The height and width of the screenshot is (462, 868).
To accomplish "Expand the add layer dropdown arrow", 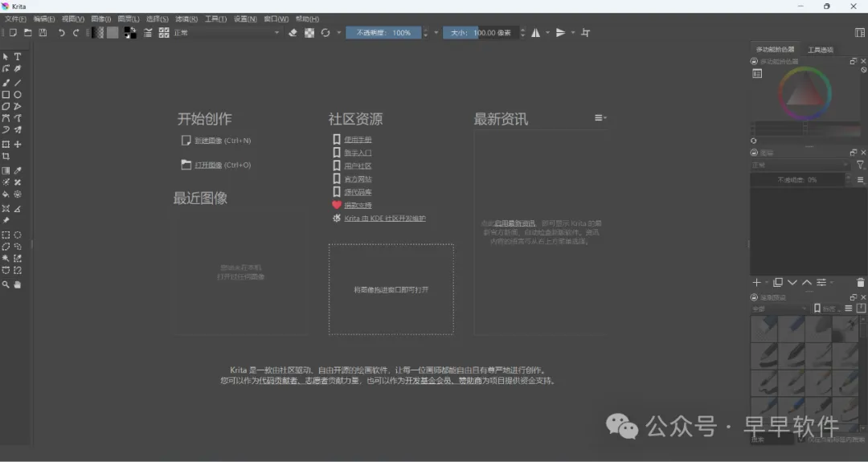I will point(767,283).
